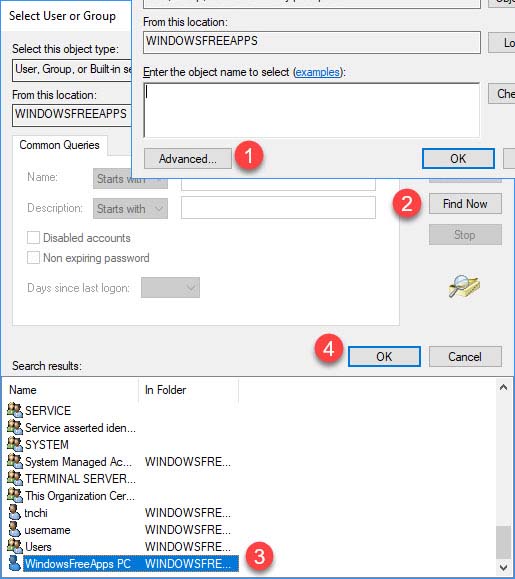This screenshot has width=515, height=579.
Task: Click the group icon beside Users
Action: (x=15, y=545)
